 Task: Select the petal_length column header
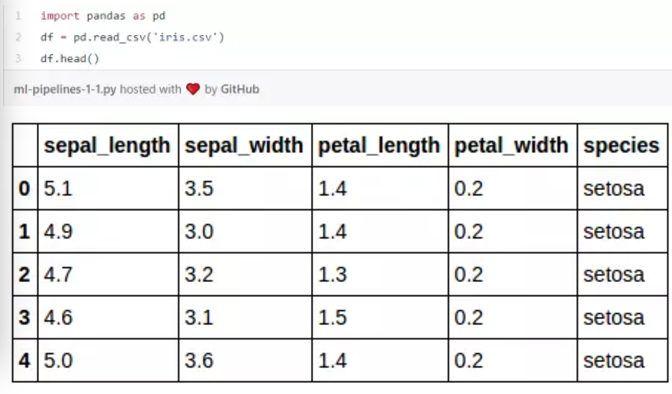pyautogui.click(x=380, y=145)
